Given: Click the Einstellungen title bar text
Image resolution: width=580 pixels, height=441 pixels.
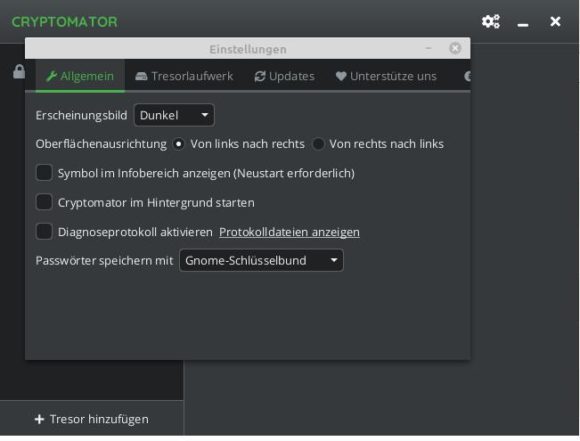Looking at the screenshot, I should 248,49.
